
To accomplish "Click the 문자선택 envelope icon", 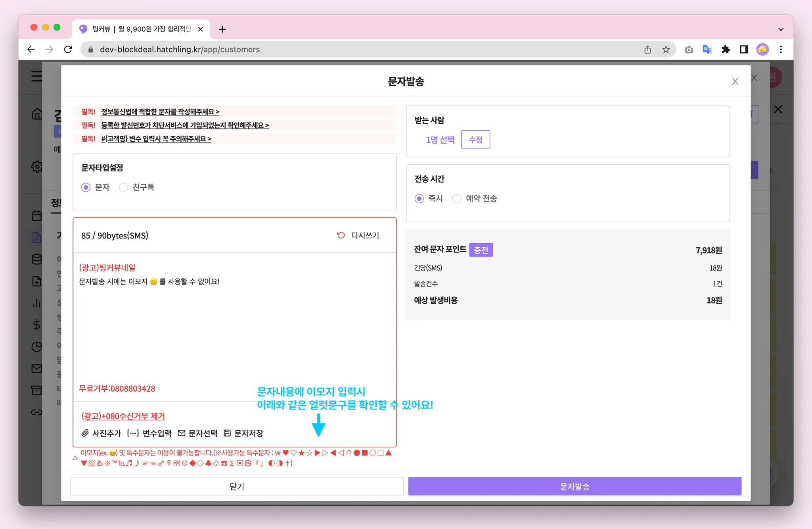I will [x=182, y=433].
